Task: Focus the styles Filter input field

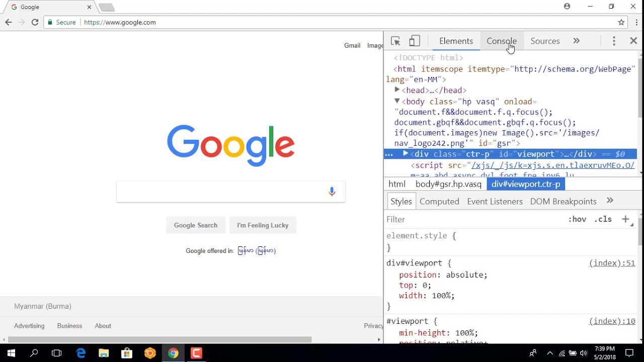Action: 473,219
